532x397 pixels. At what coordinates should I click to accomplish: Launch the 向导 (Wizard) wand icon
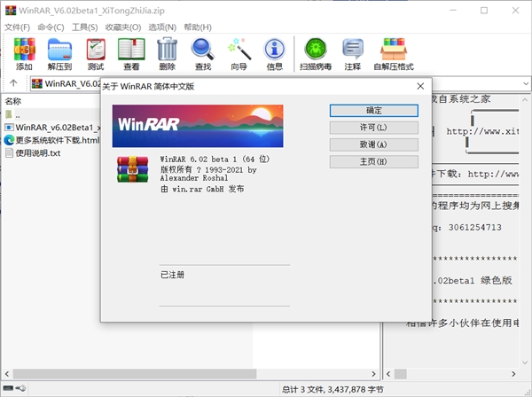239,54
